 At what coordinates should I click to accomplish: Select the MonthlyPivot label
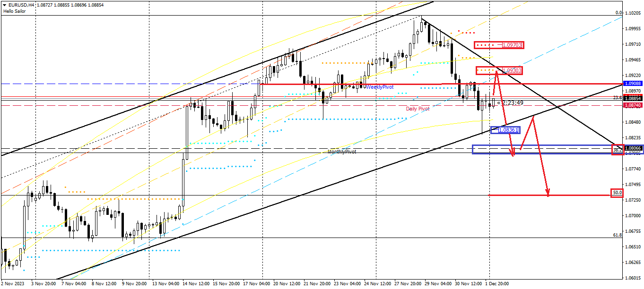342,152
